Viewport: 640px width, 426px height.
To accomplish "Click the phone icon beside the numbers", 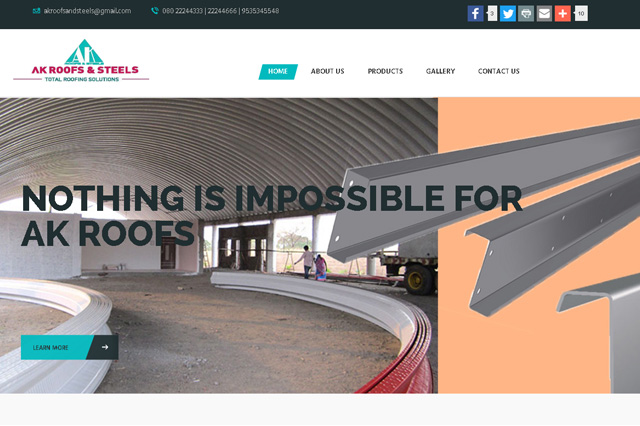I will point(155,11).
